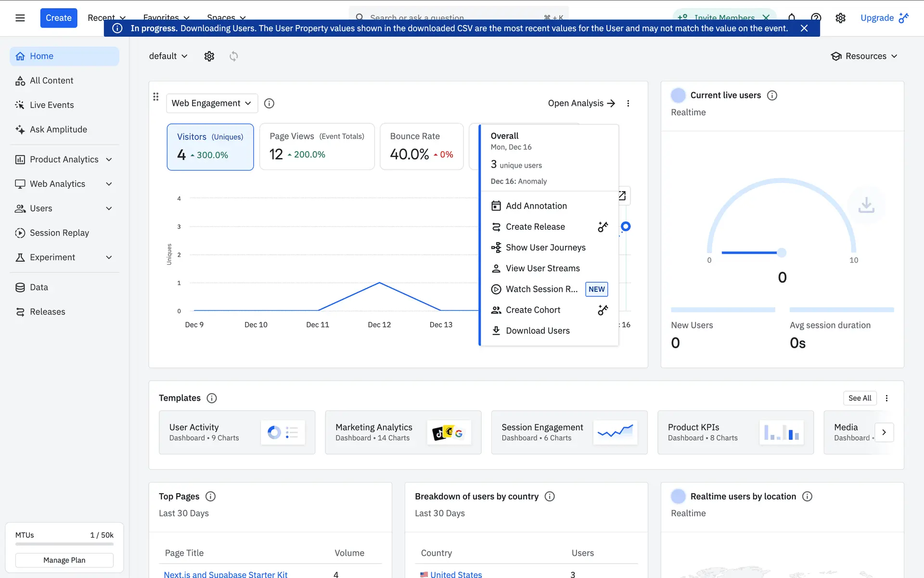The image size is (924, 578).
Task: Select the Page Views metric card
Action: point(317,146)
